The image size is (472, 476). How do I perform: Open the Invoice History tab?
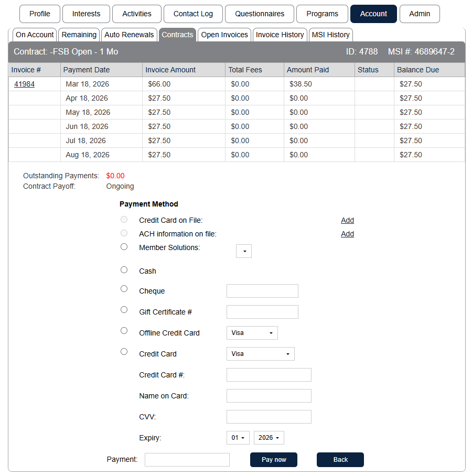pyautogui.click(x=280, y=35)
